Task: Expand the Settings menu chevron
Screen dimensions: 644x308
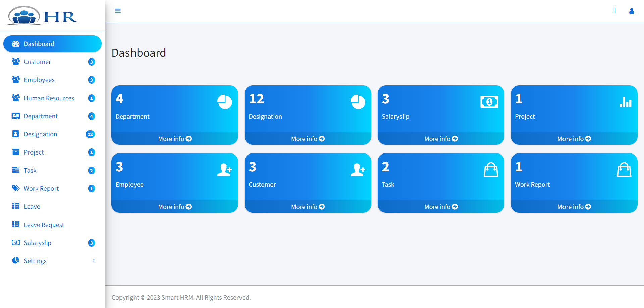Action: tap(94, 261)
